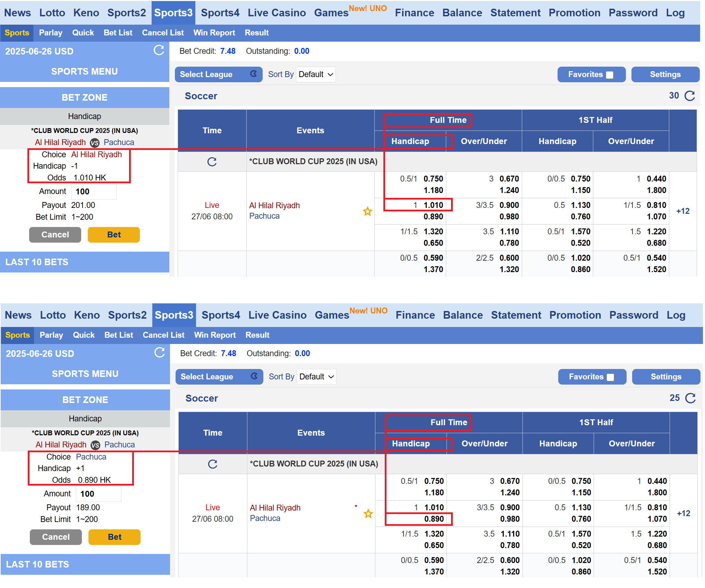
Task: Select full-time handicap odds 1.010, upper screenshot
Action: pos(433,205)
